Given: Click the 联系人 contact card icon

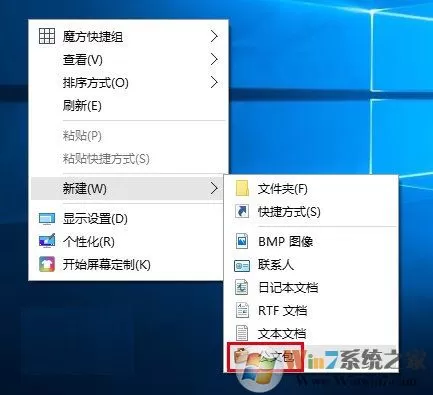Looking at the screenshot, I should [x=242, y=265].
